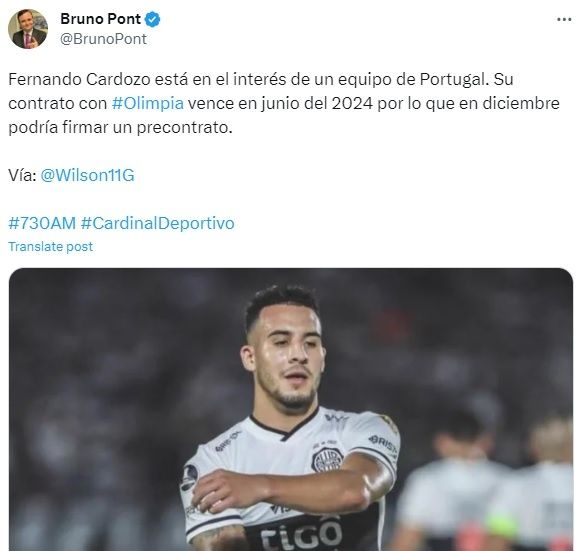Open the #Olimpia hashtag

click(148, 103)
